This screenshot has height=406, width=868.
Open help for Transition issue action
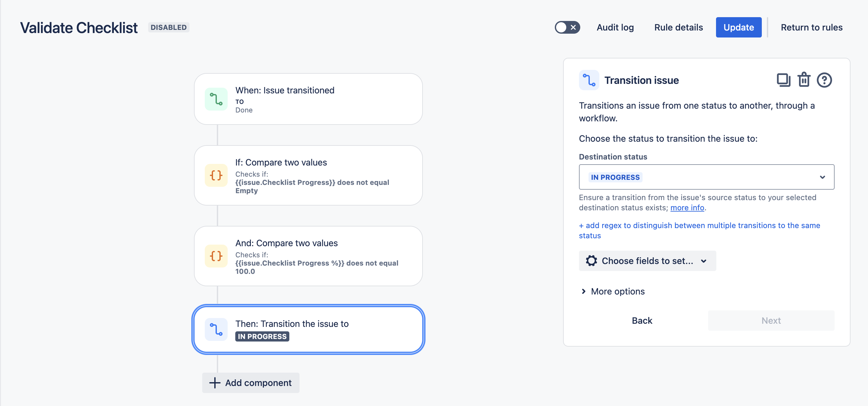[x=824, y=80]
